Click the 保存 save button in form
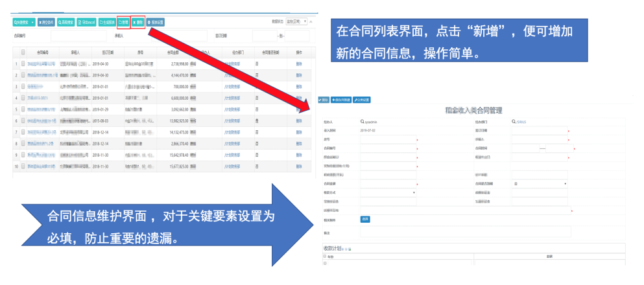The width and height of the screenshot is (644, 285). pyautogui.click(x=324, y=100)
